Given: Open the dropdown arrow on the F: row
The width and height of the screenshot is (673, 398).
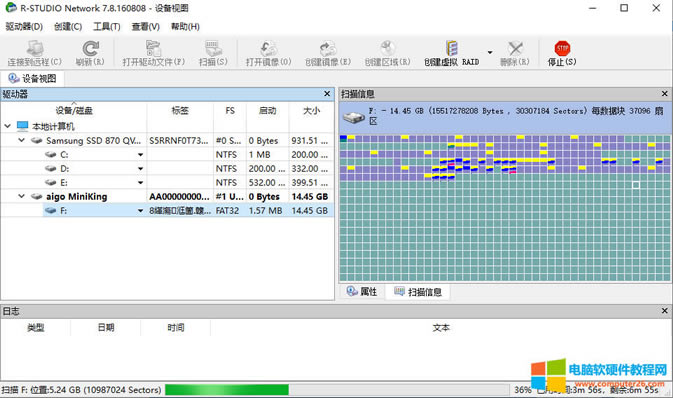Looking at the screenshot, I should click(140, 210).
